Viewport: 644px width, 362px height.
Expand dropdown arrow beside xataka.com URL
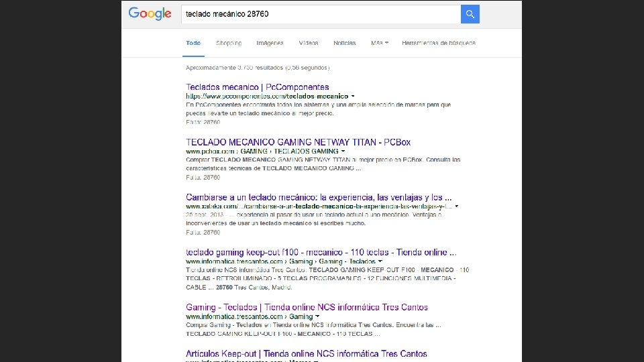tap(457, 206)
